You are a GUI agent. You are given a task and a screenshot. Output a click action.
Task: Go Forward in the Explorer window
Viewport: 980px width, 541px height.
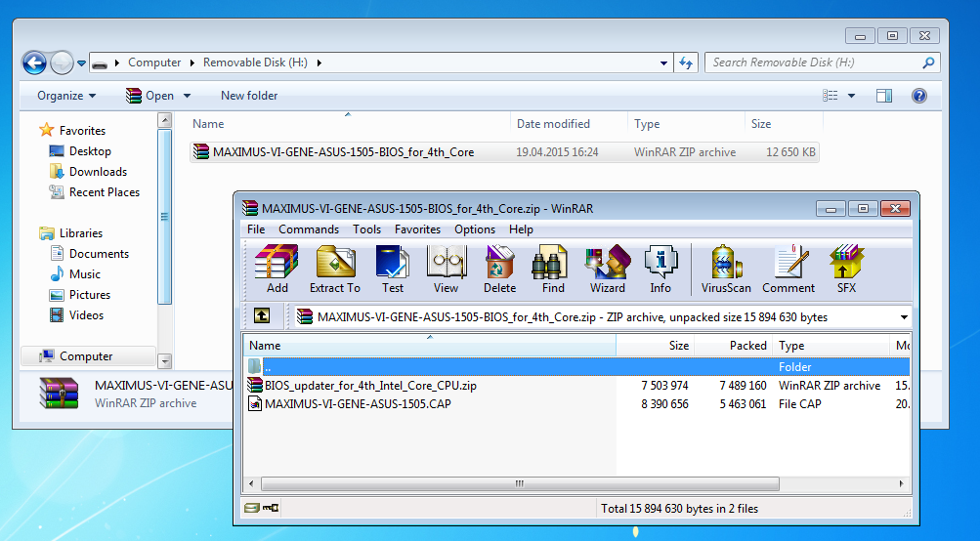(x=62, y=62)
